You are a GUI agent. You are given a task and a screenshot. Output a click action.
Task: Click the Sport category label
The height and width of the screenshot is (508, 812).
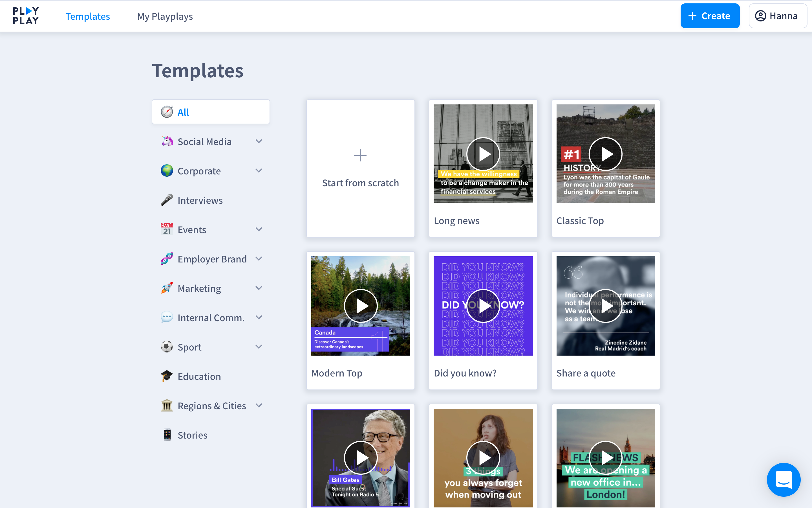(x=189, y=347)
